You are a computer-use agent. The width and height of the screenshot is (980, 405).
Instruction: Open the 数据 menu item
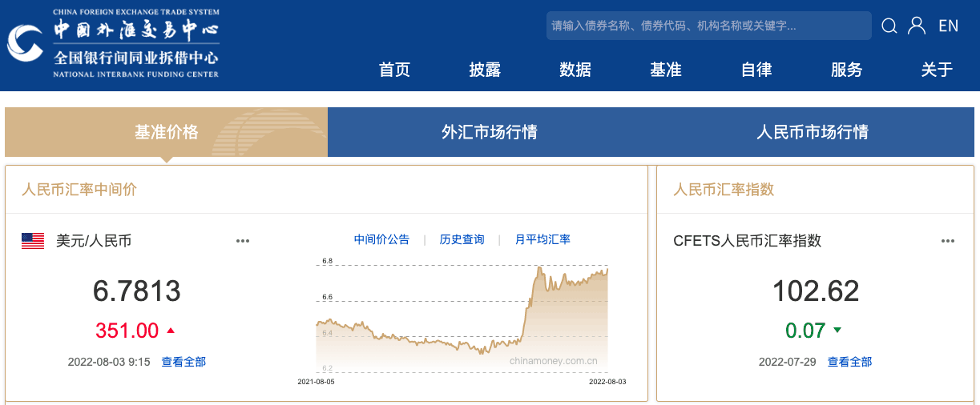pyautogui.click(x=575, y=70)
